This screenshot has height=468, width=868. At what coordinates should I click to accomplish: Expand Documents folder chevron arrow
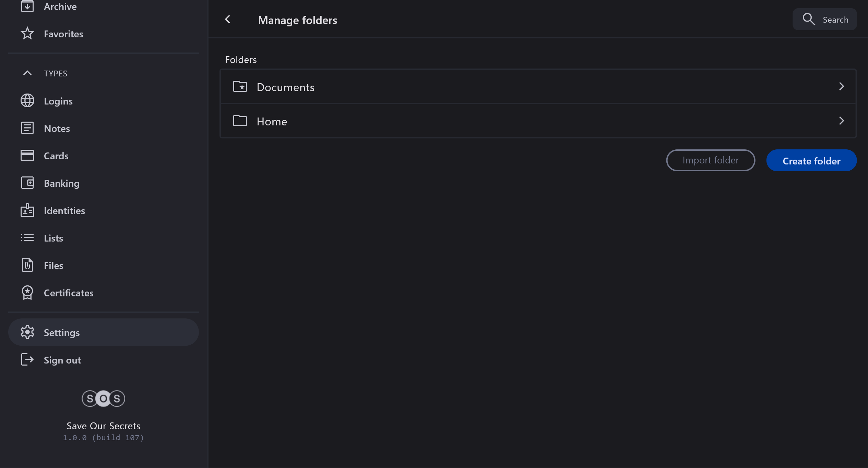pos(841,87)
